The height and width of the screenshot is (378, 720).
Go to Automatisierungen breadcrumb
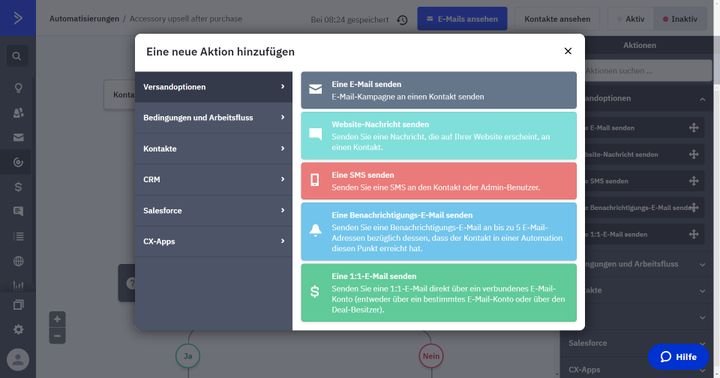84,19
